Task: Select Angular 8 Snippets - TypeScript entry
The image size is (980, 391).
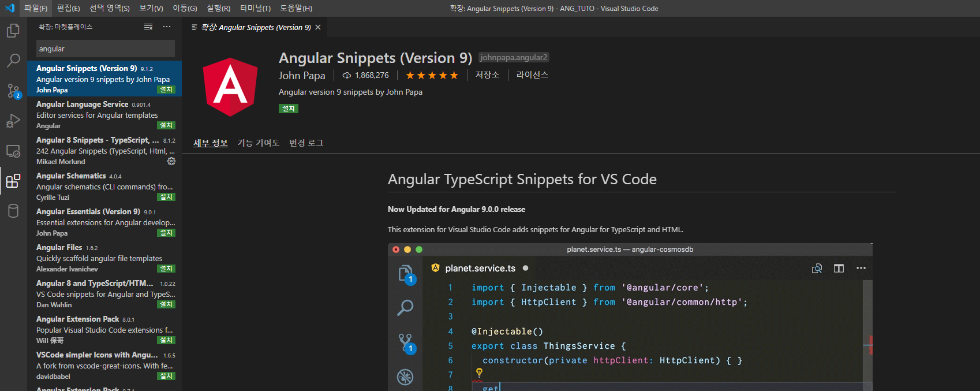Action: (104, 150)
